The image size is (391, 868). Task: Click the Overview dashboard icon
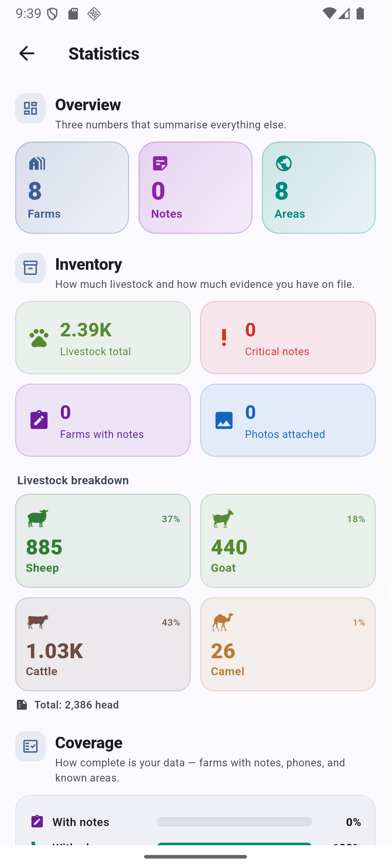coord(30,109)
